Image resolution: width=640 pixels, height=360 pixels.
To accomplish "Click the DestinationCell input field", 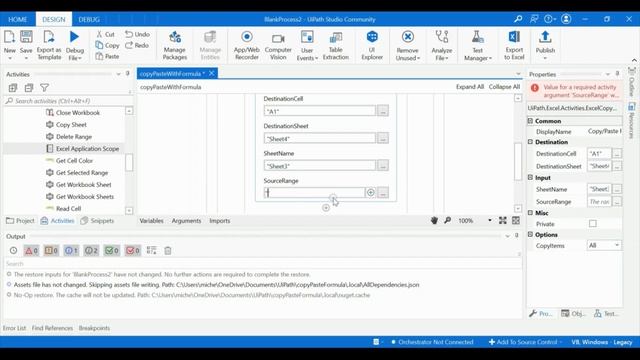I will (320, 111).
